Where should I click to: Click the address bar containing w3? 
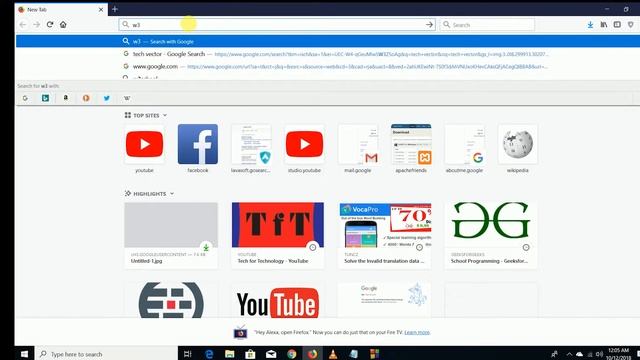[278, 25]
